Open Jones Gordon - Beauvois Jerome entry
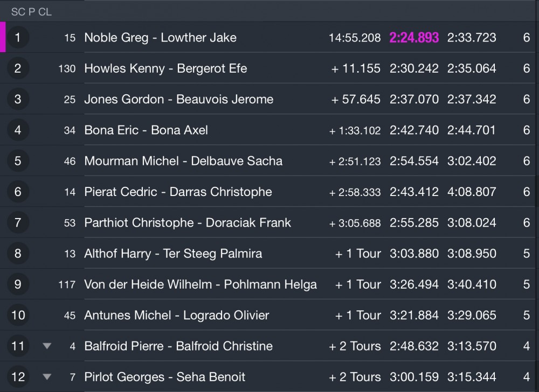This screenshot has width=539, height=392. tap(179, 99)
